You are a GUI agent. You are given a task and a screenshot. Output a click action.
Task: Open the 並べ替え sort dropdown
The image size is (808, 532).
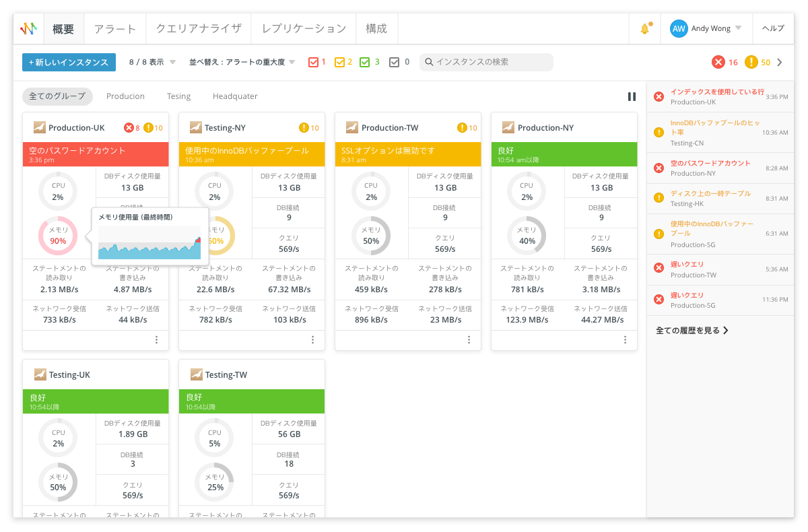click(x=242, y=62)
